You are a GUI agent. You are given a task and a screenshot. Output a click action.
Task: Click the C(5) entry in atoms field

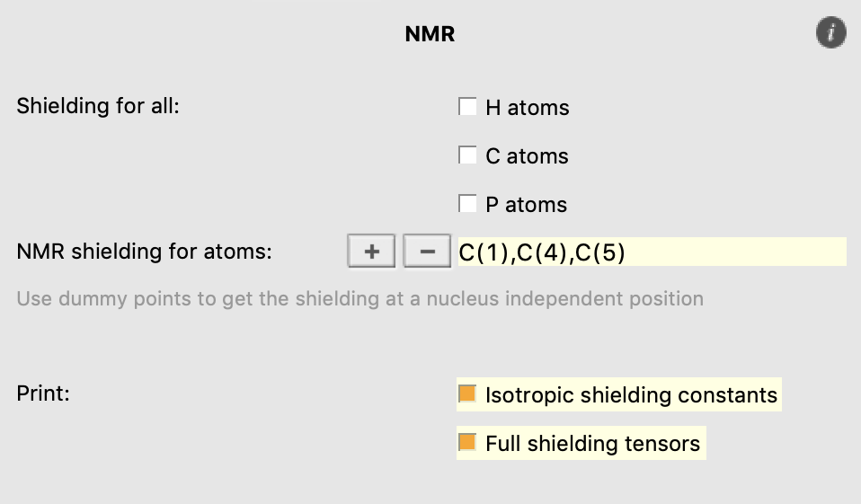click(600, 253)
